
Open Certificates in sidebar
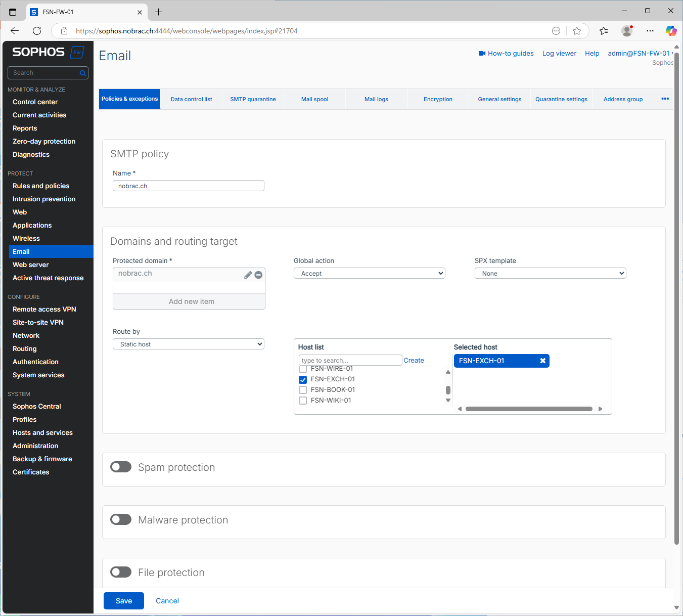pyautogui.click(x=31, y=472)
